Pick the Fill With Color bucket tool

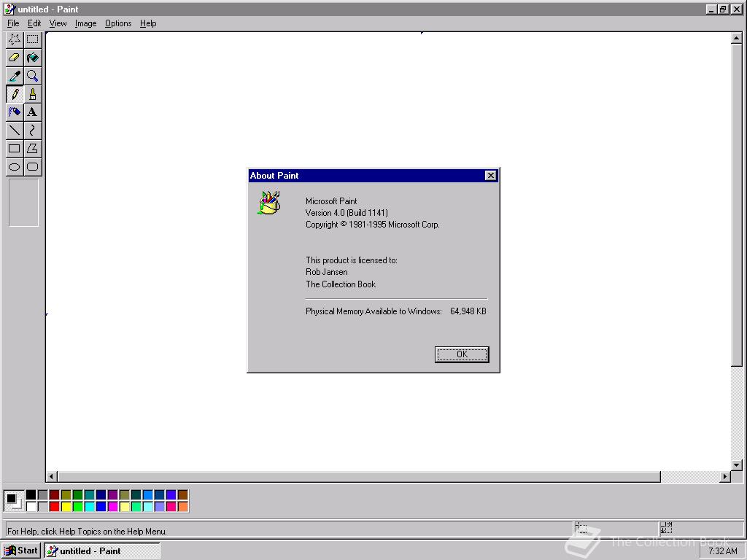pyautogui.click(x=32, y=58)
